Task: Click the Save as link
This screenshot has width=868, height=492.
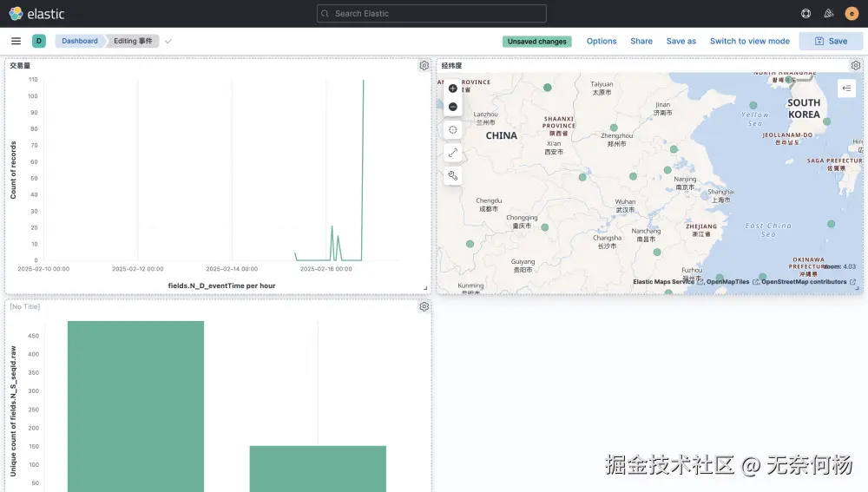Action: pos(681,41)
